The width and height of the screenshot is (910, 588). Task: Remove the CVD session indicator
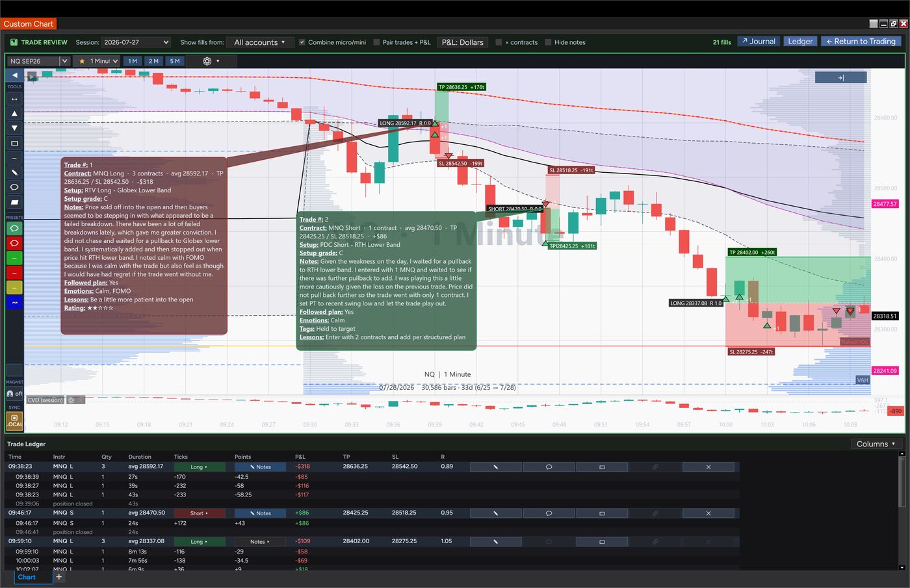82,400
